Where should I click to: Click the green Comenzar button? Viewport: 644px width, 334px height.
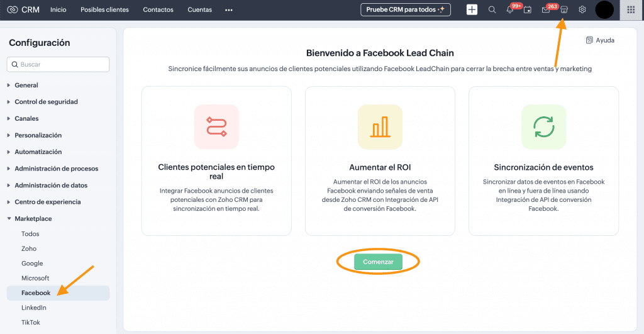tap(378, 262)
